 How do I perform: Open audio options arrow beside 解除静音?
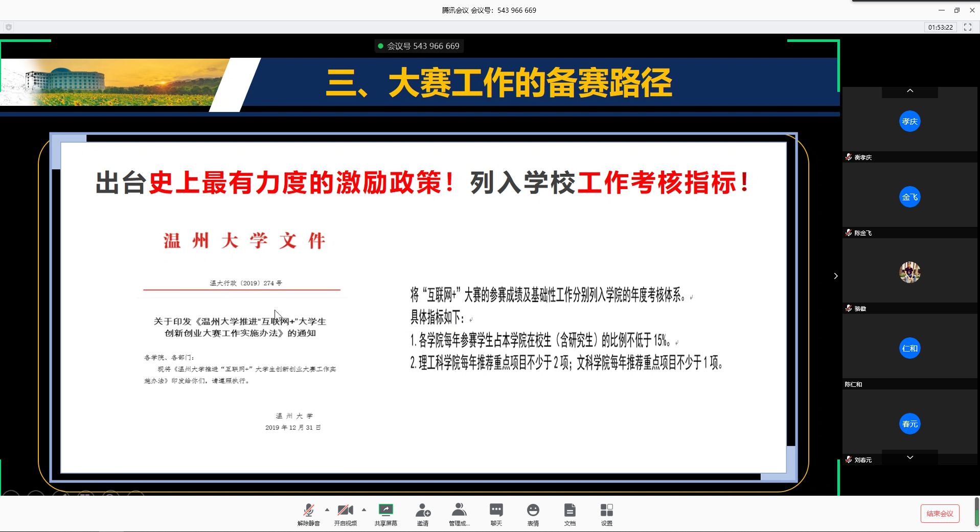point(327,510)
